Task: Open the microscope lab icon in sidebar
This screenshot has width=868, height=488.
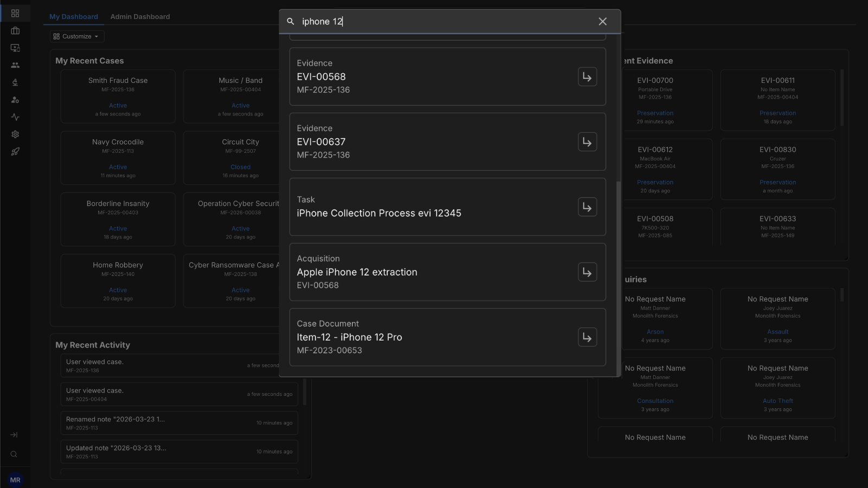Action: 15,82
